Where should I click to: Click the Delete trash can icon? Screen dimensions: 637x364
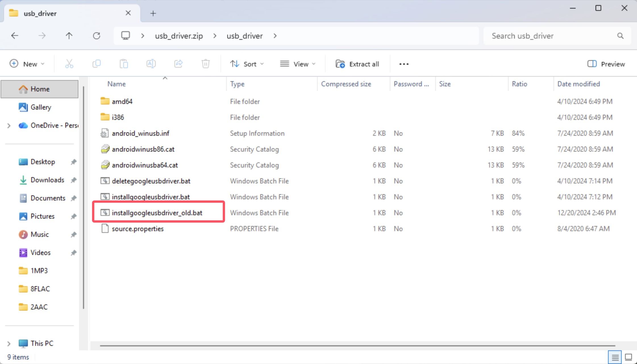click(206, 64)
